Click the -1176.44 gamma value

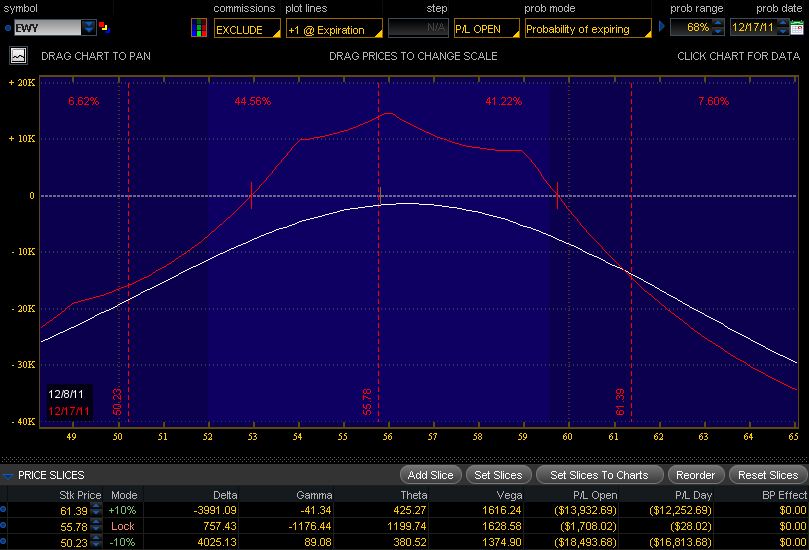[310, 526]
